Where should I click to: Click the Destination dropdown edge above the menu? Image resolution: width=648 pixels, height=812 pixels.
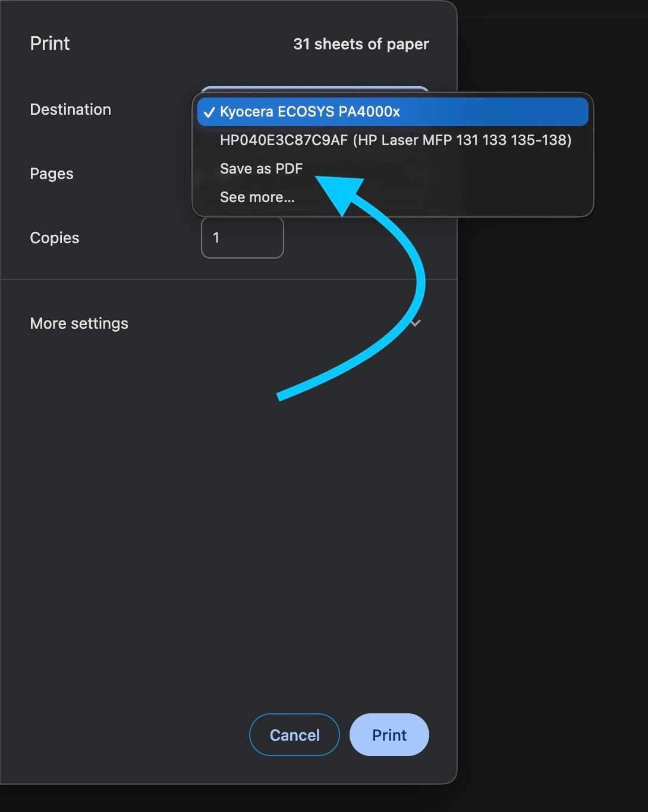314,89
